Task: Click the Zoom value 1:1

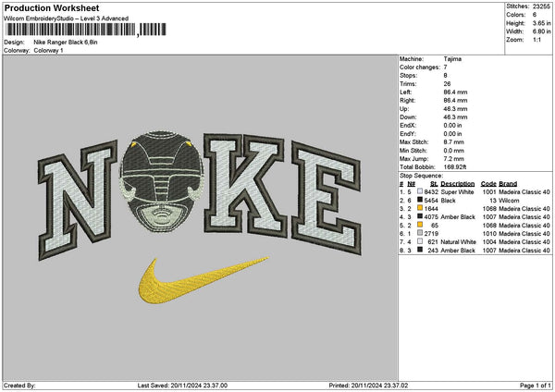Action: [x=536, y=40]
